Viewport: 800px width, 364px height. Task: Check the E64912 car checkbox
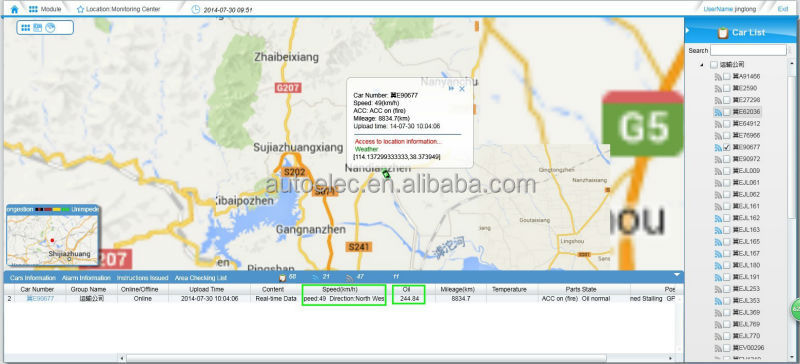(x=727, y=124)
